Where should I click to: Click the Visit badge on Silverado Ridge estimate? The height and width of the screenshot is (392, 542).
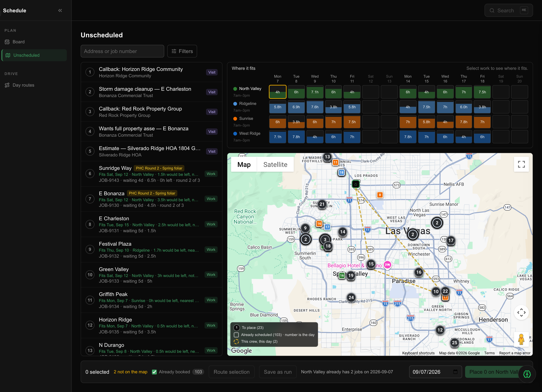[x=212, y=151]
